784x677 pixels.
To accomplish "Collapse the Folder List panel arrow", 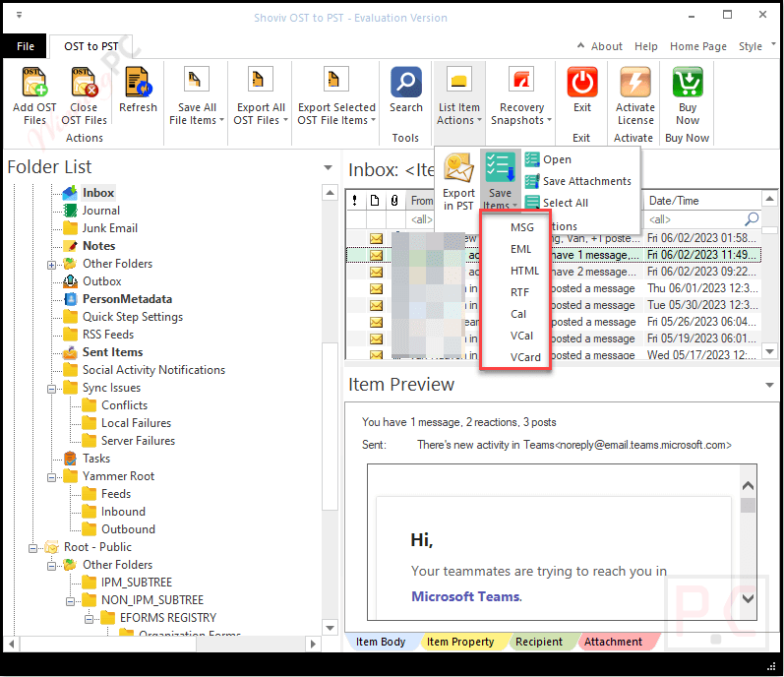I will (328, 167).
